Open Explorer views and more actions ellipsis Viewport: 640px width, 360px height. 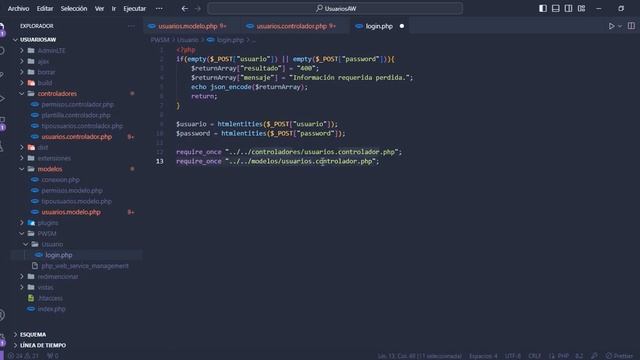(x=131, y=26)
